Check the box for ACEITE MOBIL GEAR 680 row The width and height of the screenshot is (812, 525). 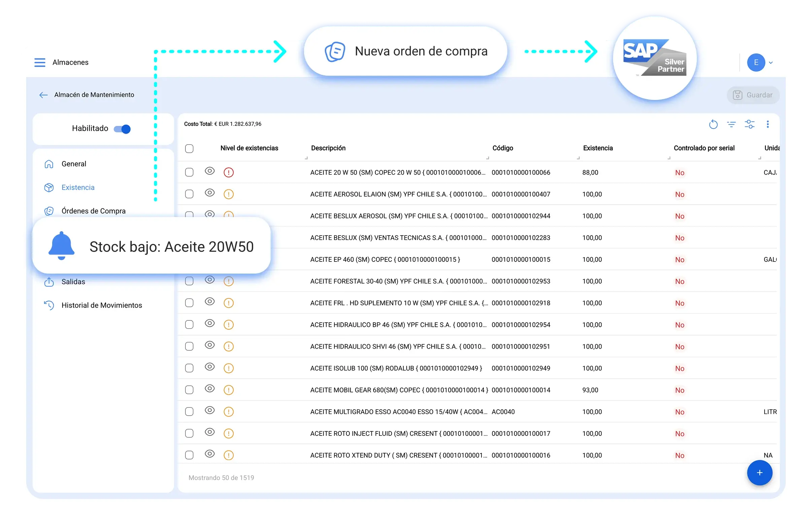pyautogui.click(x=189, y=390)
